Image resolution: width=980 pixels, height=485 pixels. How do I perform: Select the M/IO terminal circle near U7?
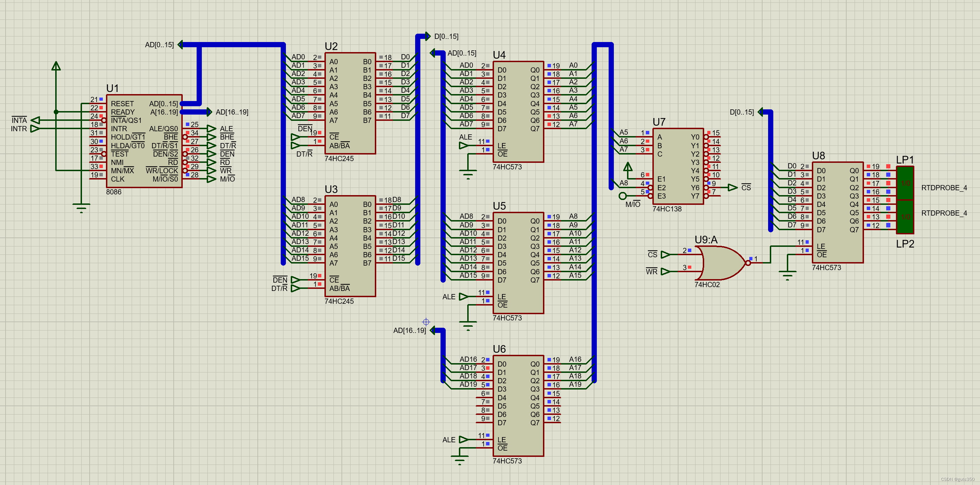point(623,196)
